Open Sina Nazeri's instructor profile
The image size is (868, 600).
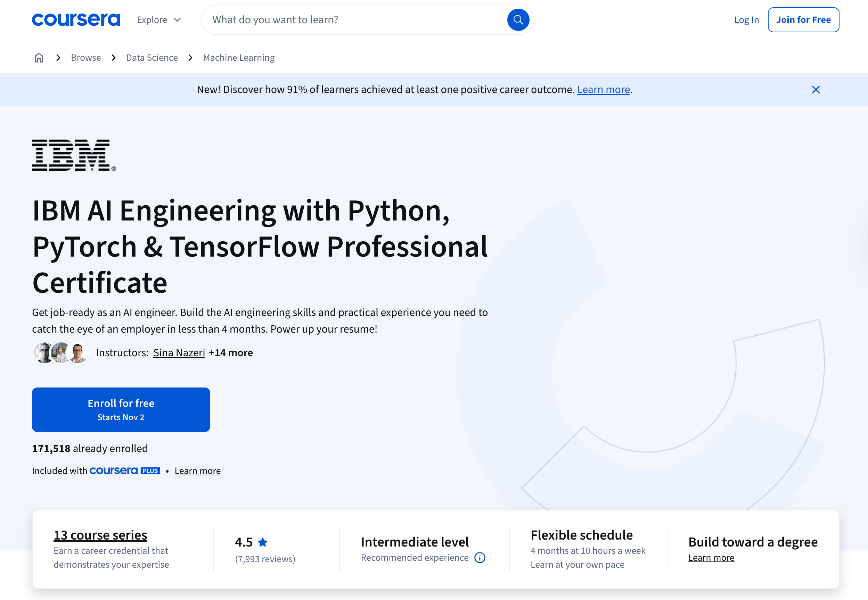coord(179,353)
